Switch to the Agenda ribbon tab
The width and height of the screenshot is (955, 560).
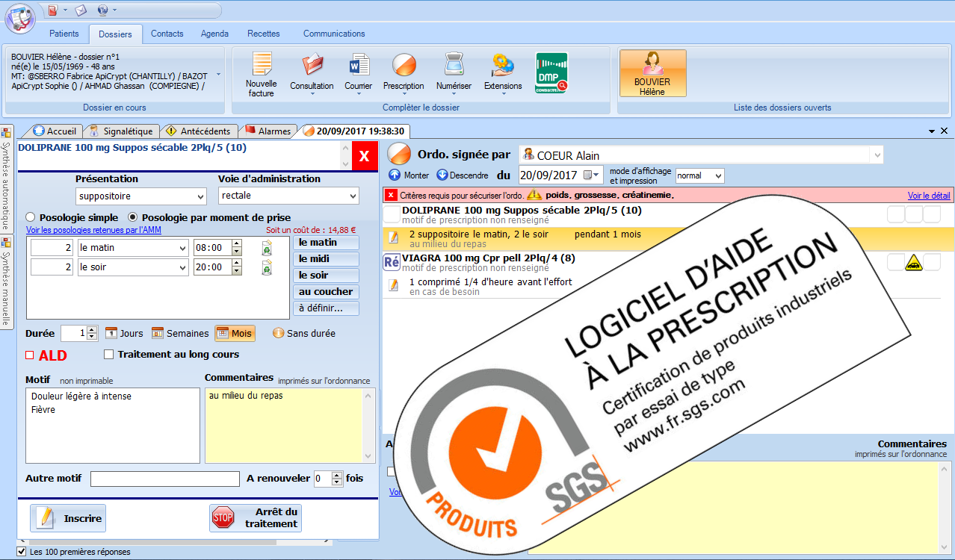(215, 34)
